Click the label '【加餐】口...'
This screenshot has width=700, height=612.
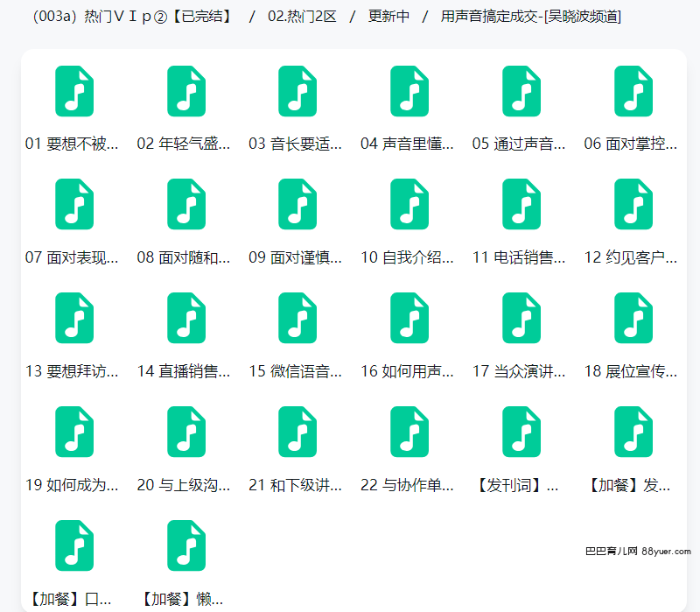[71, 599]
